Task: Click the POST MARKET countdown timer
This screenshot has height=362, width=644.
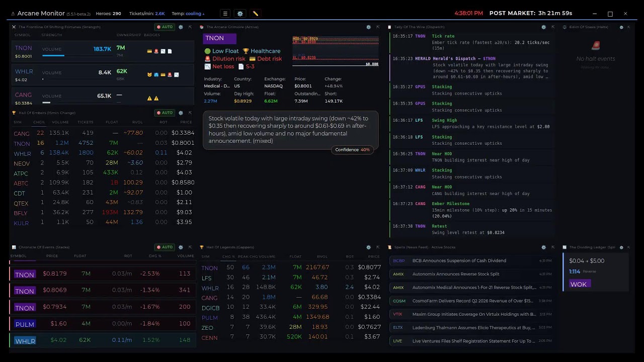Action: click(530, 14)
